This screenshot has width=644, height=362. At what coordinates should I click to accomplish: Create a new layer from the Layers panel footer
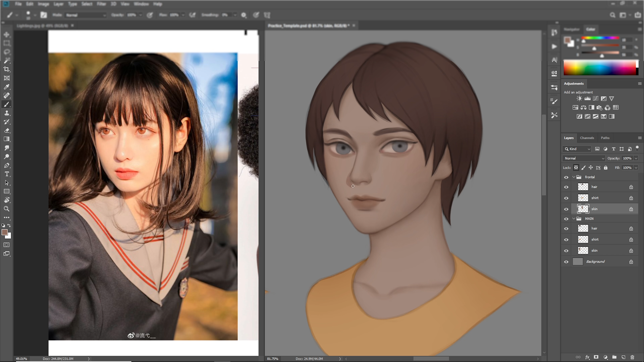coord(623,357)
